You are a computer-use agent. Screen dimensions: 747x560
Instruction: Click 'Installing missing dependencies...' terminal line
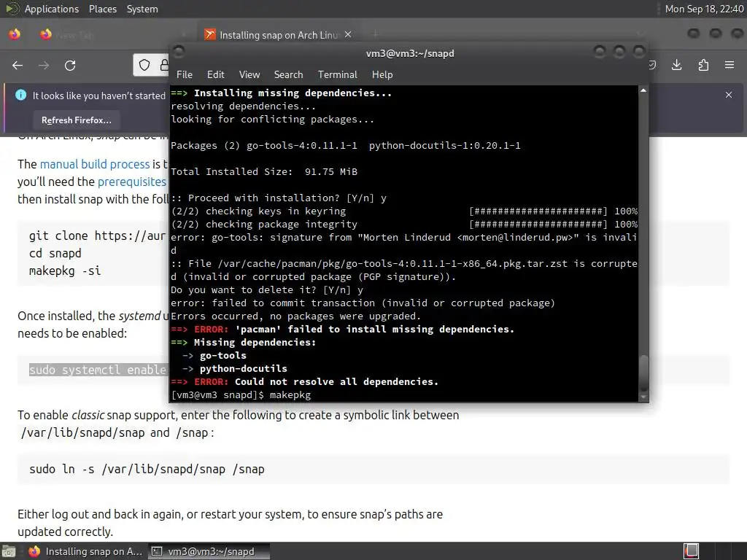[282, 93]
